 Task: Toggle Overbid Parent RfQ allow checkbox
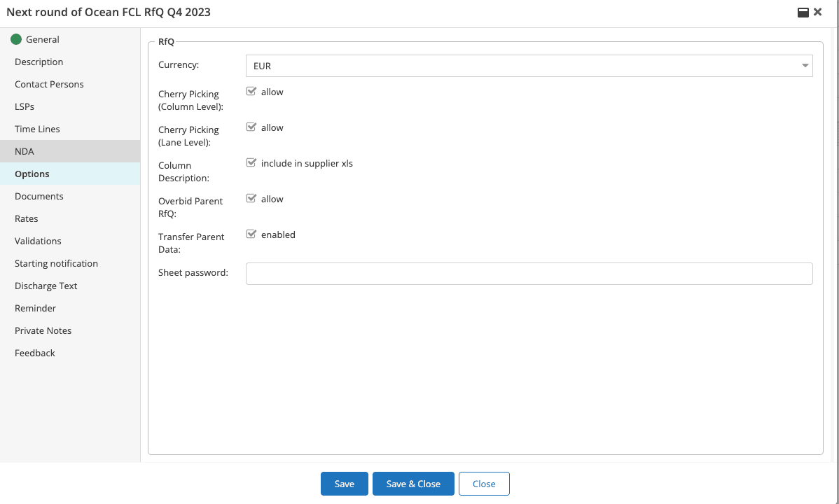(251, 199)
